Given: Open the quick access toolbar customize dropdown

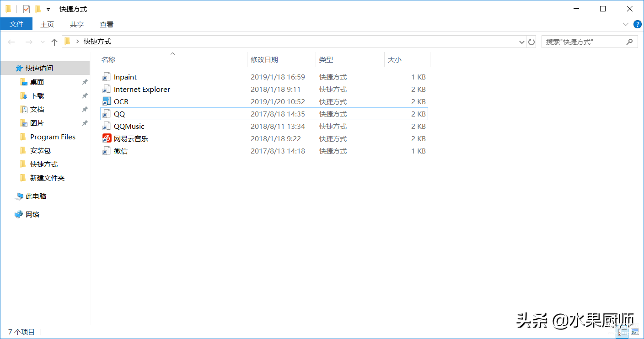Looking at the screenshot, I should pyautogui.click(x=48, y=9).
